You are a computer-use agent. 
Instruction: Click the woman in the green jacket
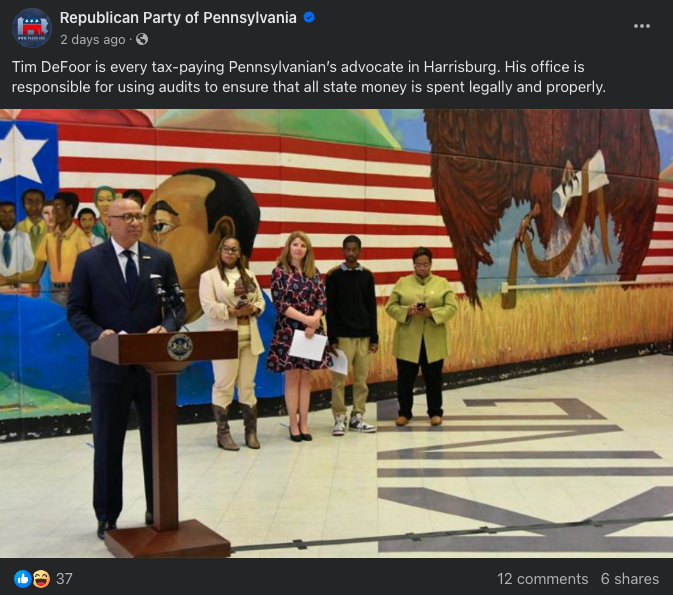tap(421, 336)
